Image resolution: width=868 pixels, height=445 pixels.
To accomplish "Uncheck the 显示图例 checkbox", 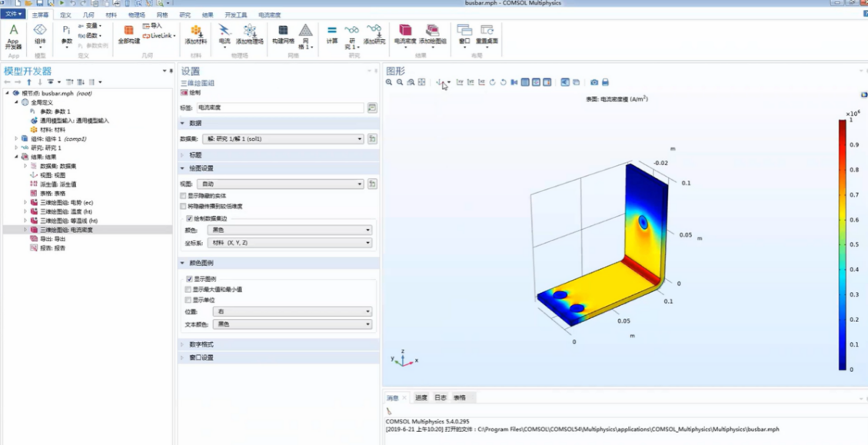I will [x=189, y=279].
